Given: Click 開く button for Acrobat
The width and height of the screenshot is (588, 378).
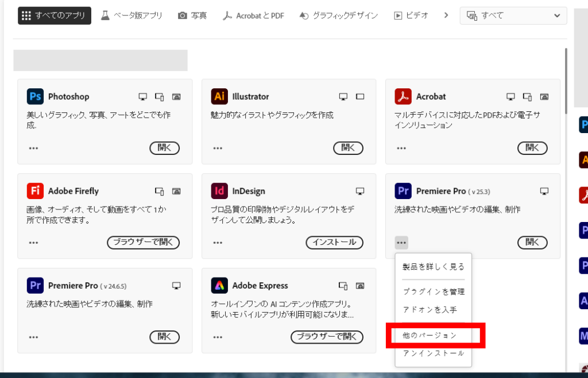Looking at the screenshot, I should (532, 148).
